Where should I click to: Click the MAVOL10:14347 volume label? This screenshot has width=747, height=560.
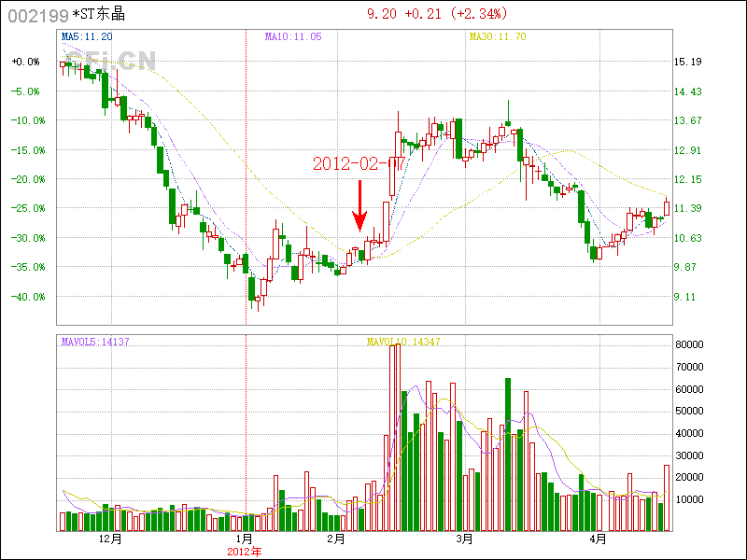[x=402, y=343]
